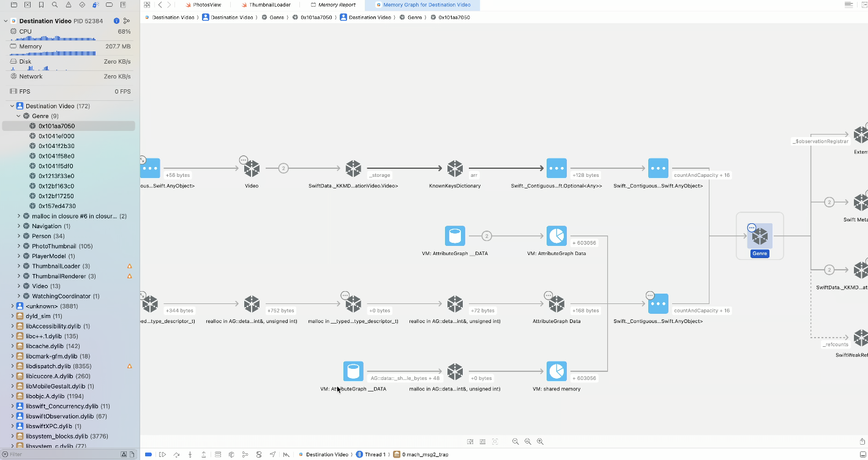868x460 pixels.
Task: Open the editor options lines icon
Action: (848, 4)
